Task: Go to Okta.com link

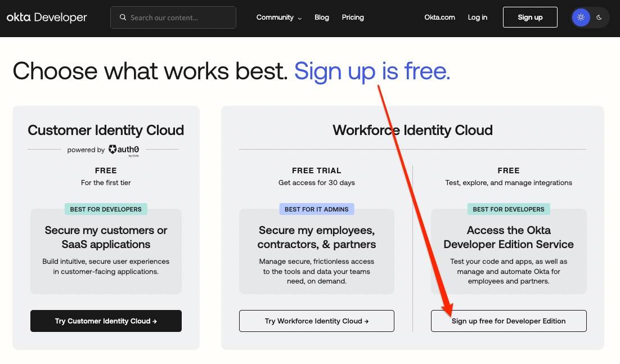Action: pyautogui.click(x=440, y=17)
